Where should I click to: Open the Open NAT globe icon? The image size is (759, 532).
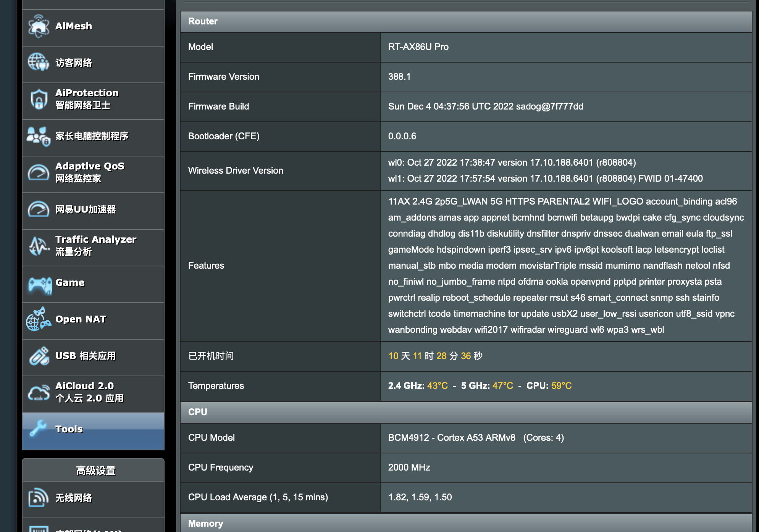(x=38, y=319)
